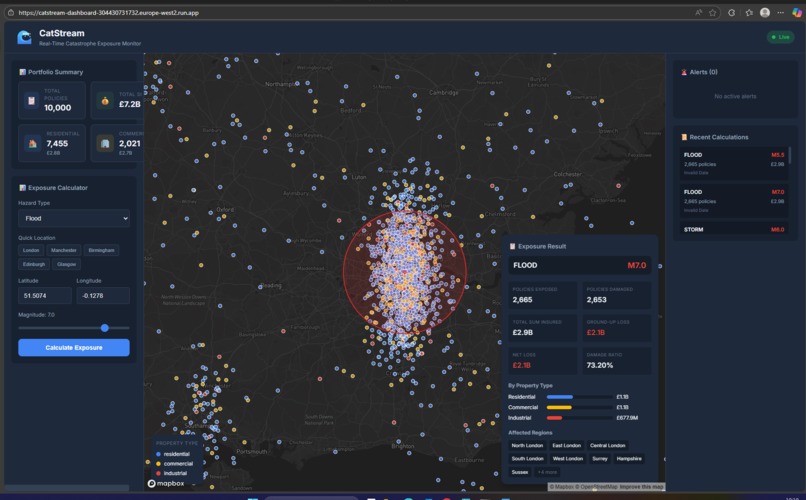The width and height of the screenshot is (806, 500).
Task: Click the North London region tag
Action: [527, 446]
